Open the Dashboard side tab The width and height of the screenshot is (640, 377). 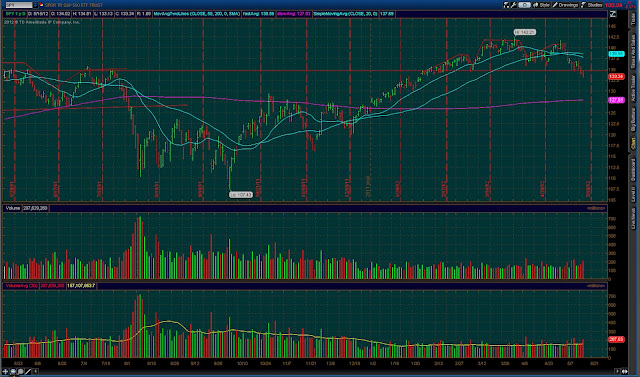(633, 170)
